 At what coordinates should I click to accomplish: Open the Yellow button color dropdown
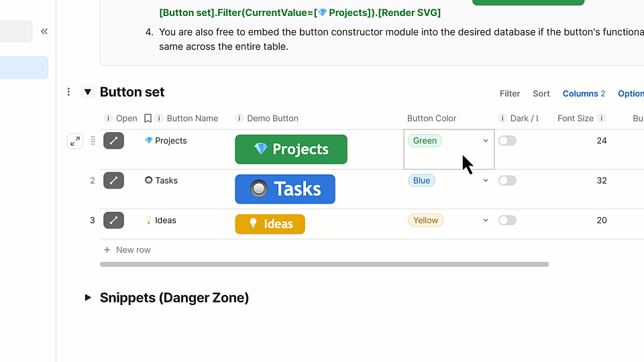[486, 220]
